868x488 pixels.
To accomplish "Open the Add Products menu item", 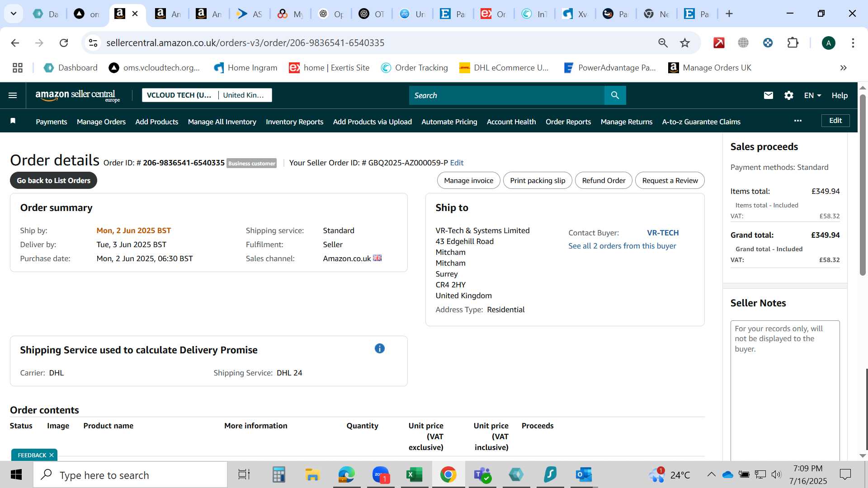I will tap(156, 122).
